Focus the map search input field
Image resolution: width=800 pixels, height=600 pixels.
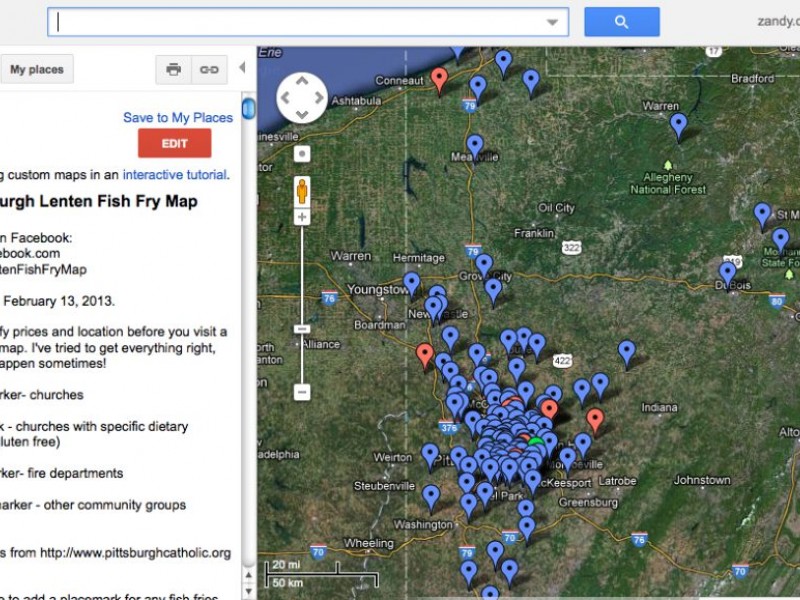(300, 22)
